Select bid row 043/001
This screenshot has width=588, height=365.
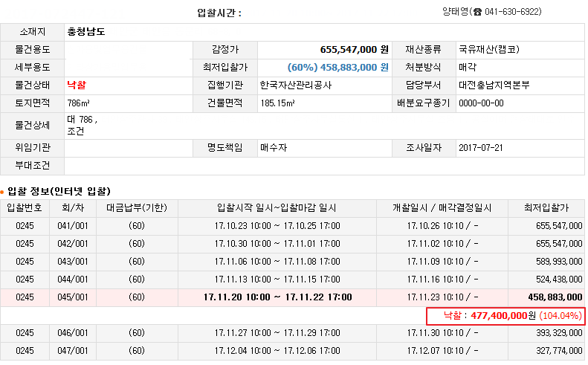pos(292,262)
